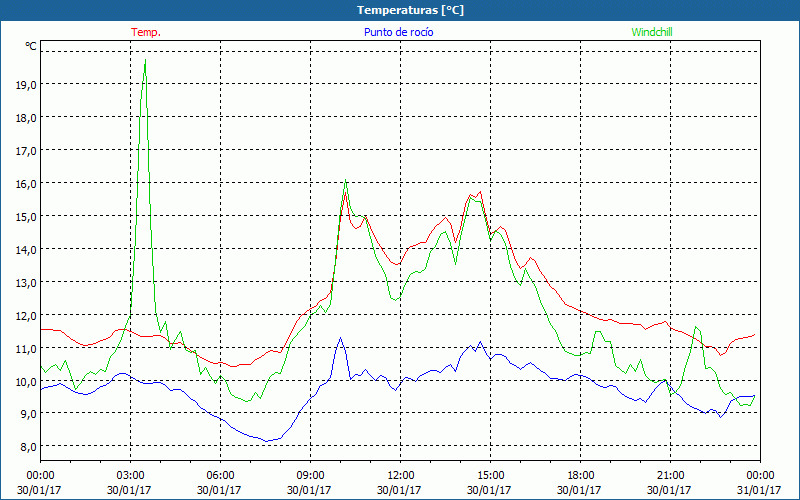Click the 16,0 value on the vertical axis
Image resolution: width=800 pixels, height=500 pixels.
(x=27, y=183)
